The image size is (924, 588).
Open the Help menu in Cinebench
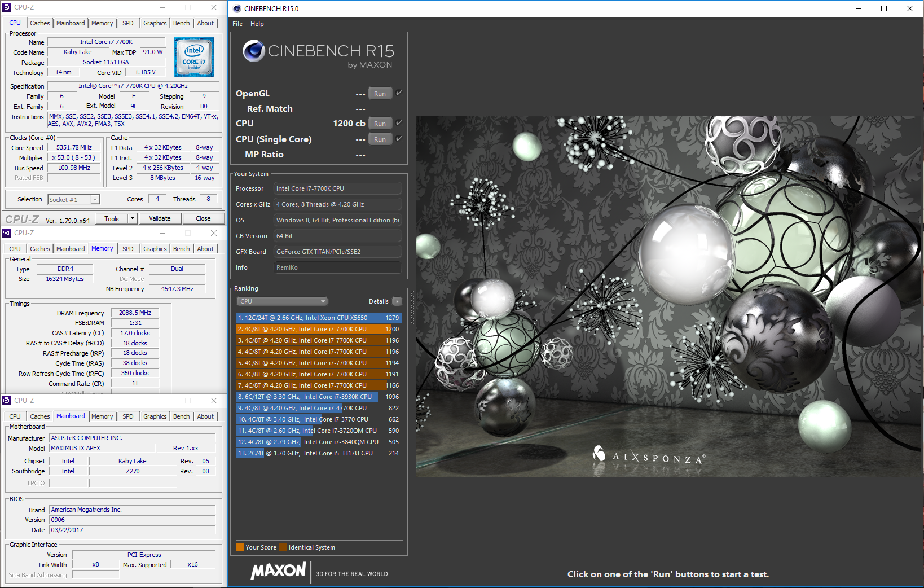[x=257, y=24]
